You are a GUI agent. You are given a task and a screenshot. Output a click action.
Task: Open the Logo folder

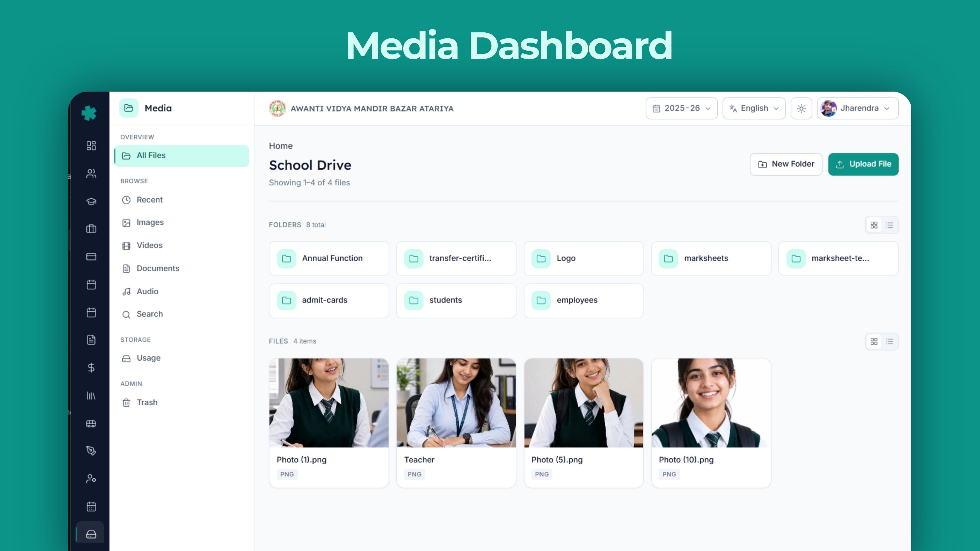click(x=584, y=259)
